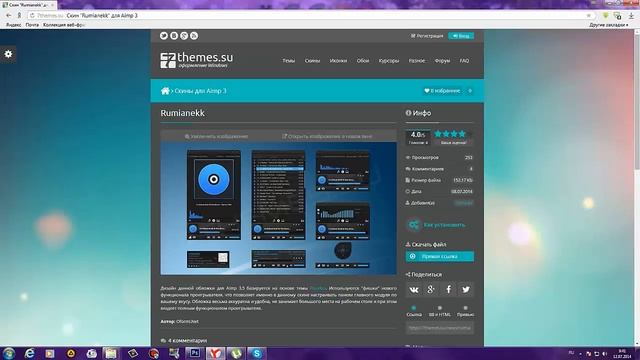The height and width of the screenshot is (360, 640).
Task: Click the Регистрация link
Action: [427, 36]
